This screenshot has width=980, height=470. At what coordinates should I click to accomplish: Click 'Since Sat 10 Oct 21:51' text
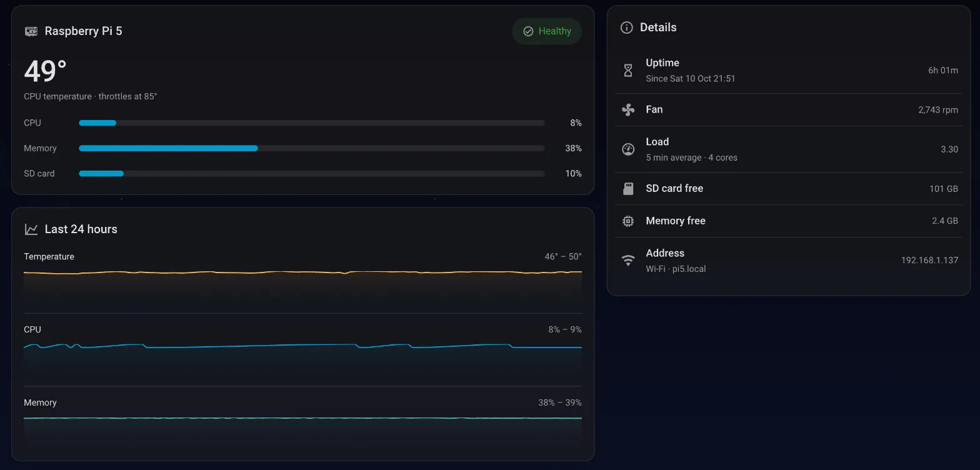click(x=691, y=79)
